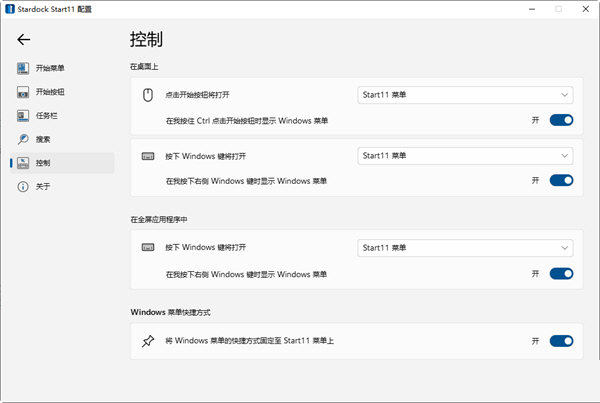The image size is (600, 403).
Task: Go back using the left arrow icon
Action: tap(24, 40)
